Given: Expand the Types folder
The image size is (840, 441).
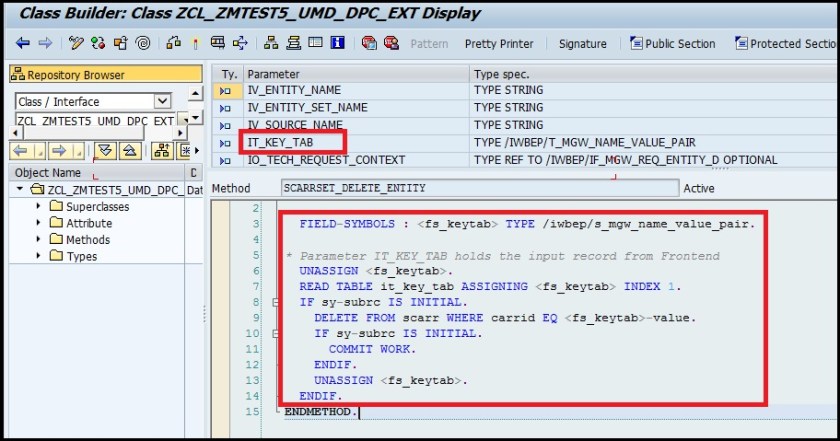Looking at the screenshot, I should pos(38,256).
